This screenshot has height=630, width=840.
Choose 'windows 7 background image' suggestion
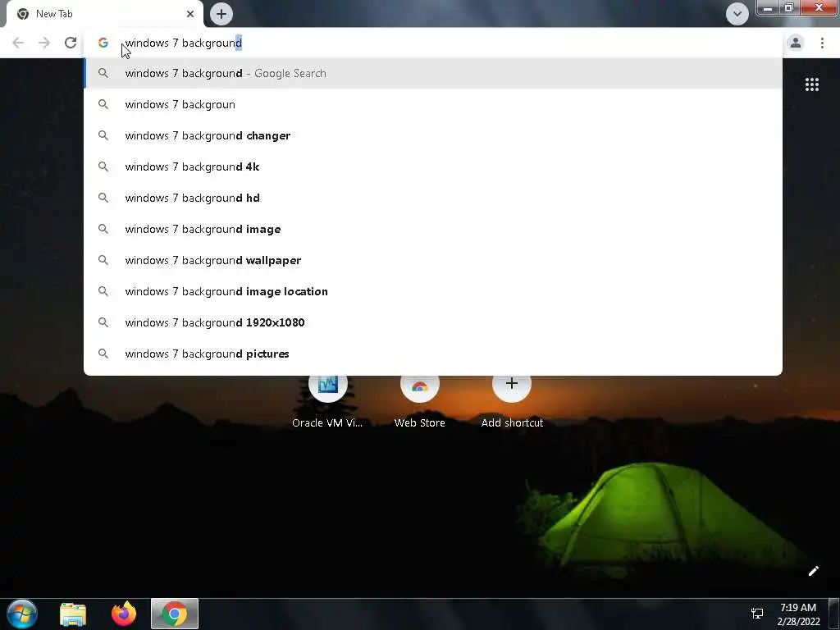pyautogui.click(x=433, y=229)
